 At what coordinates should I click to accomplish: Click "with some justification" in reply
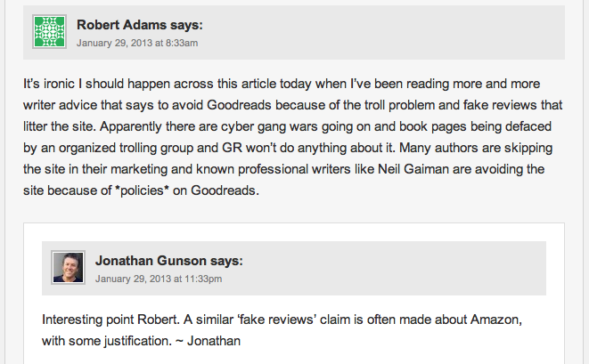click(x=107, y=341)
